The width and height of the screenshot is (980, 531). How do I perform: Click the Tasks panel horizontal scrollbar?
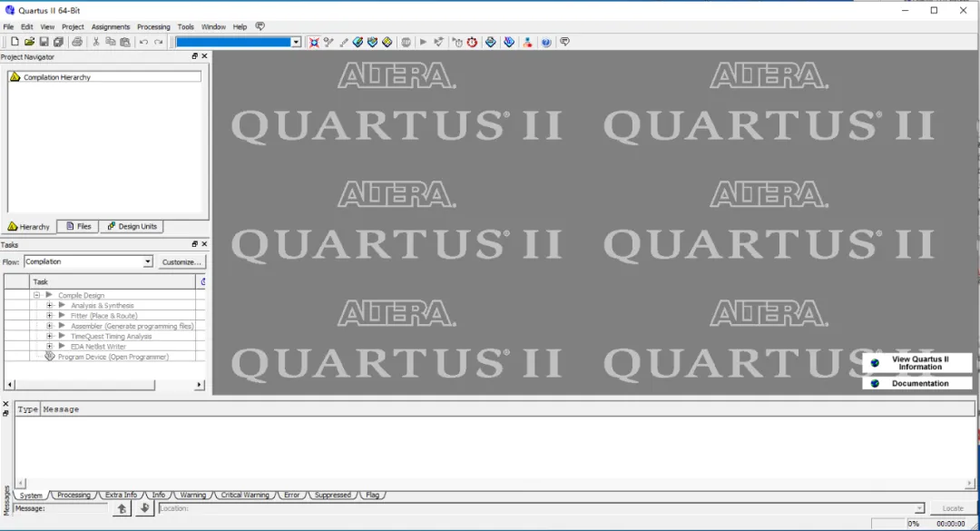(x=84, y=385)
